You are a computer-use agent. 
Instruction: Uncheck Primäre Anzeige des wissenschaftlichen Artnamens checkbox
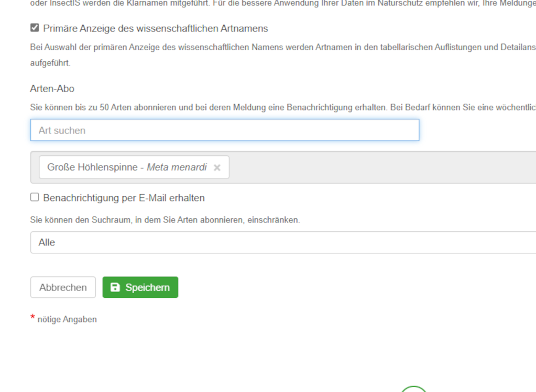click(x=35, y=28)
